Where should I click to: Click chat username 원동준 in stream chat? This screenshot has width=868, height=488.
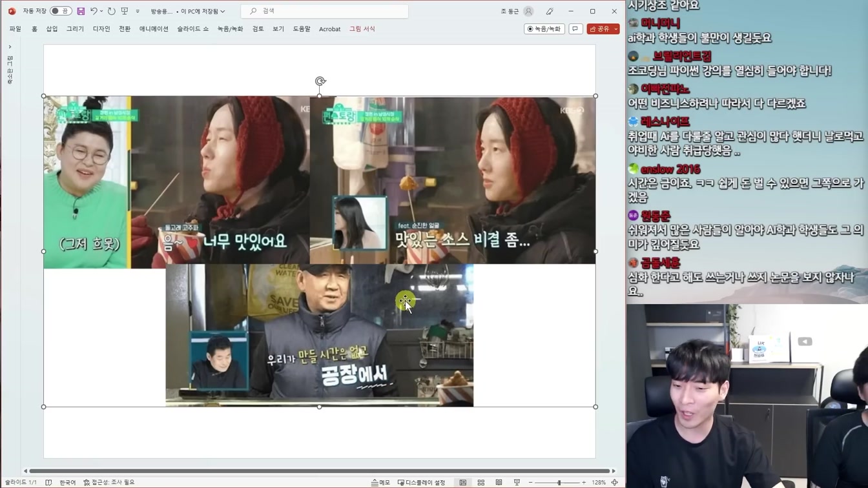coord(656,216)
